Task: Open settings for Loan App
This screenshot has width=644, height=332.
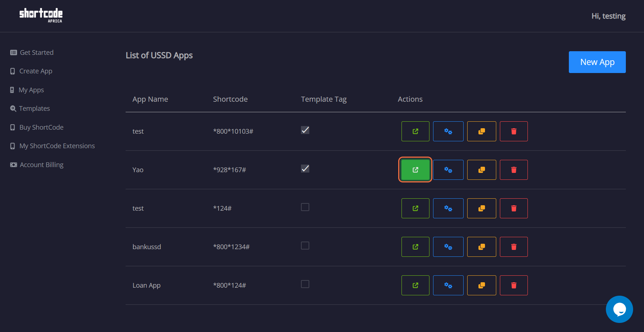Action: 448,285
